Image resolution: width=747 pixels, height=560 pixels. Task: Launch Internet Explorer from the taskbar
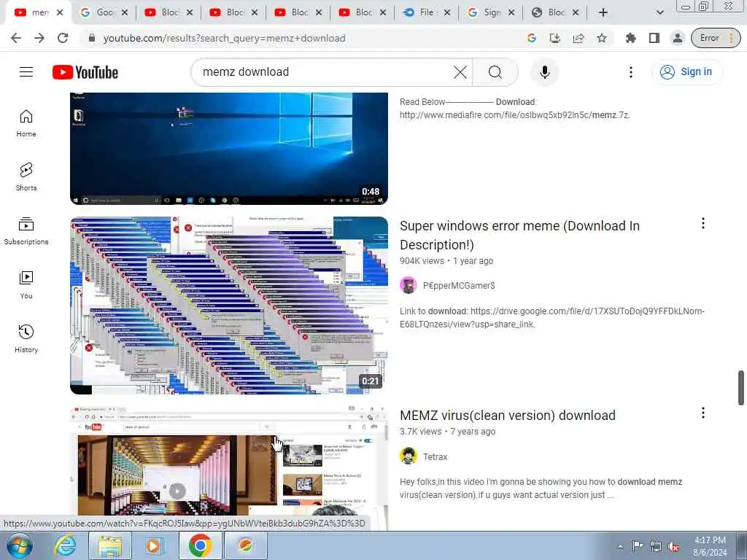click(x=65, y=545)
